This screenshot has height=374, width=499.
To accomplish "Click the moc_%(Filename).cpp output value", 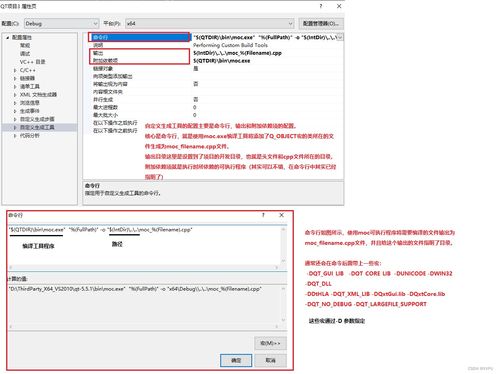I will 237,53.
